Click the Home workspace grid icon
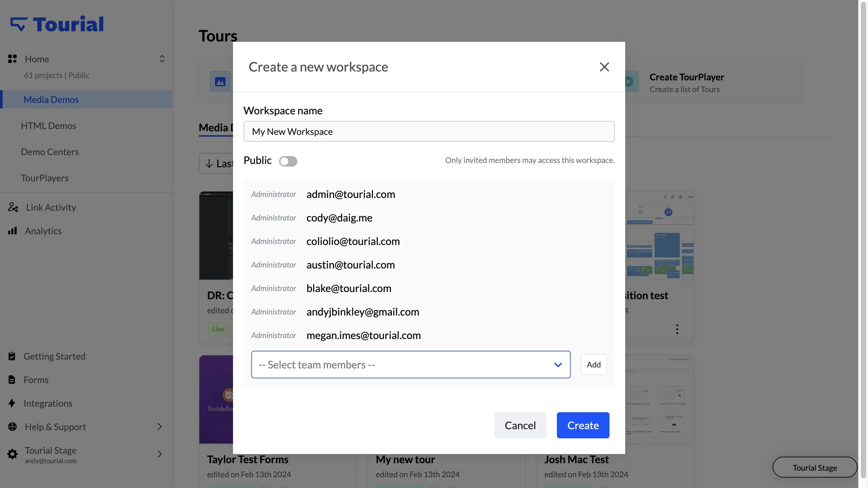 12,59
